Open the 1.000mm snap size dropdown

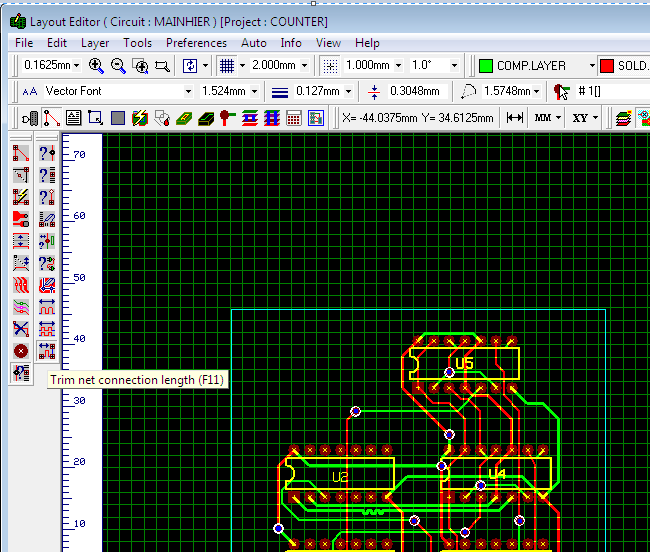tap(398, 65)
